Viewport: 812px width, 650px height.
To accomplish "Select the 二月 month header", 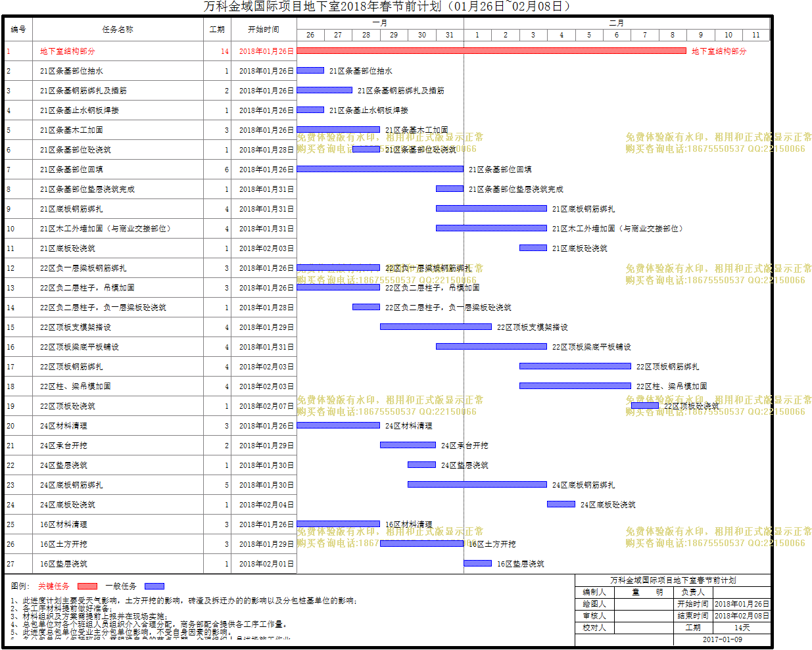I will pos(617,23).
